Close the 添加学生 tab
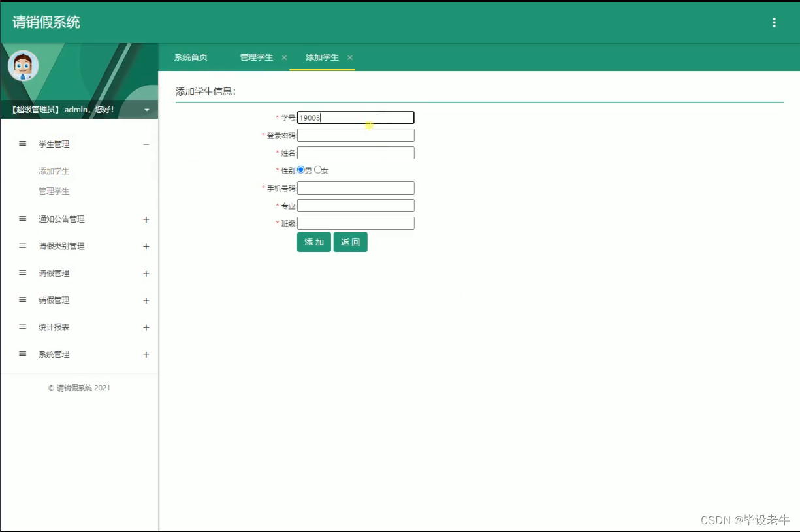Image resolution: width=800 pixels, height=532 pixels. (350, 57)
